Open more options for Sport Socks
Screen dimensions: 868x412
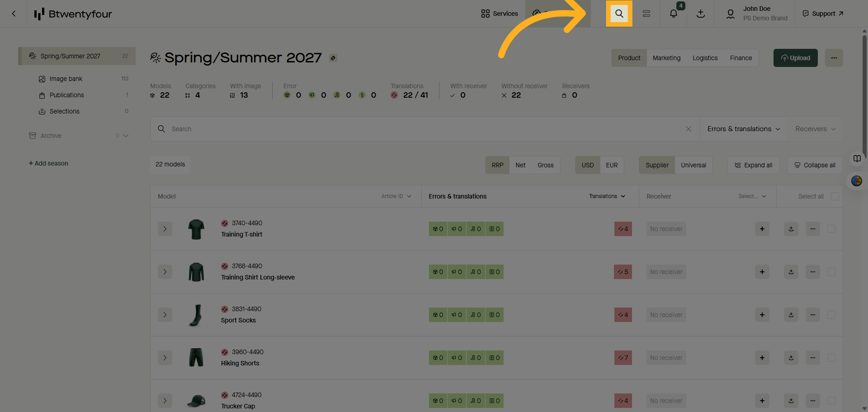pyautogui.click(x=813, y=315)
